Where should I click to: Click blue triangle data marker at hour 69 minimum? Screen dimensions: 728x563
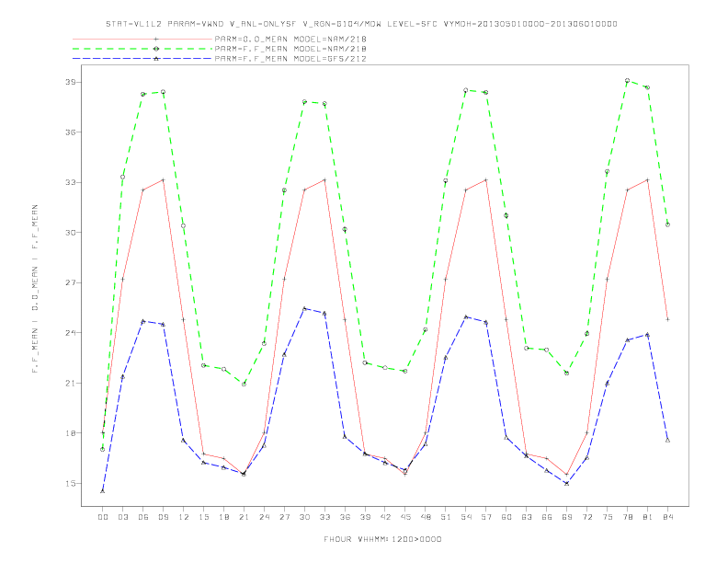[567, 484]
